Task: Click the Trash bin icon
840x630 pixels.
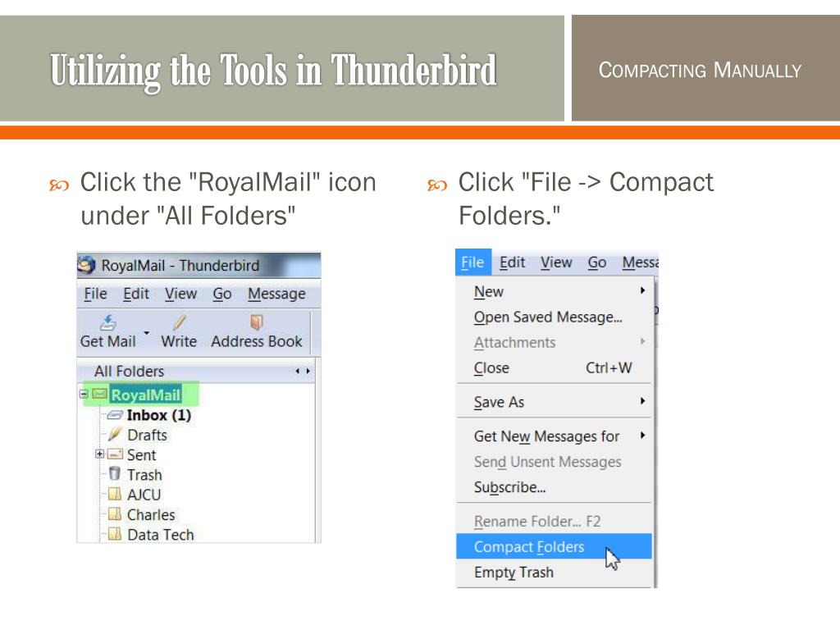Action: (x=115, y=474)
